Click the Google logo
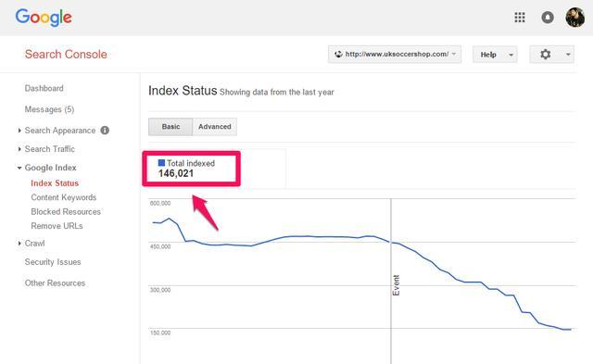 pos(44,18)
